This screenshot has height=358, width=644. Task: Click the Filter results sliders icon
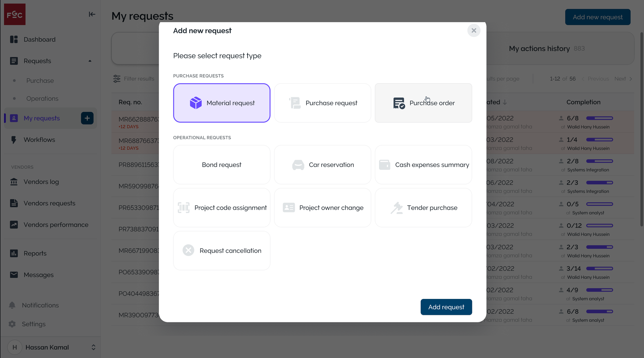(x=117, y=79)
